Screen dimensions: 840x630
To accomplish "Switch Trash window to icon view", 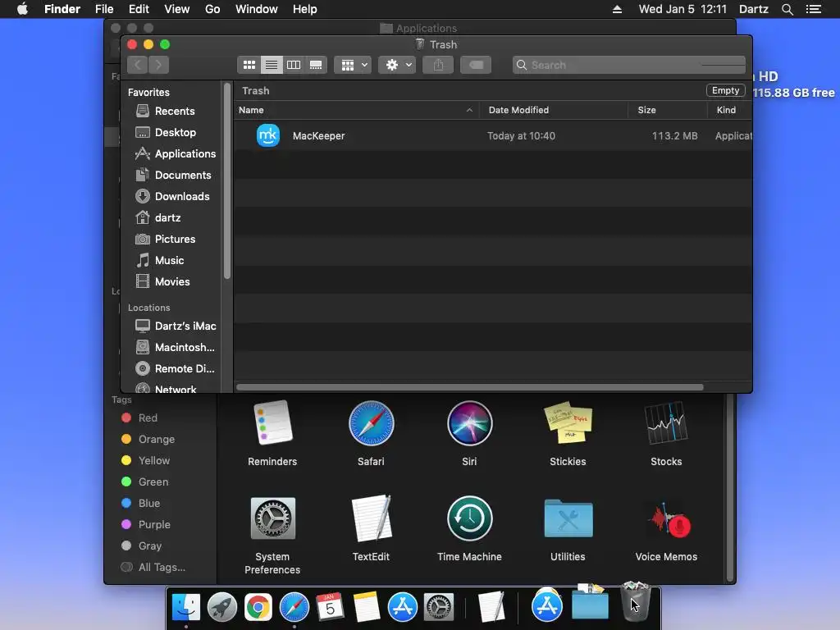I will (x=249, y=65).
